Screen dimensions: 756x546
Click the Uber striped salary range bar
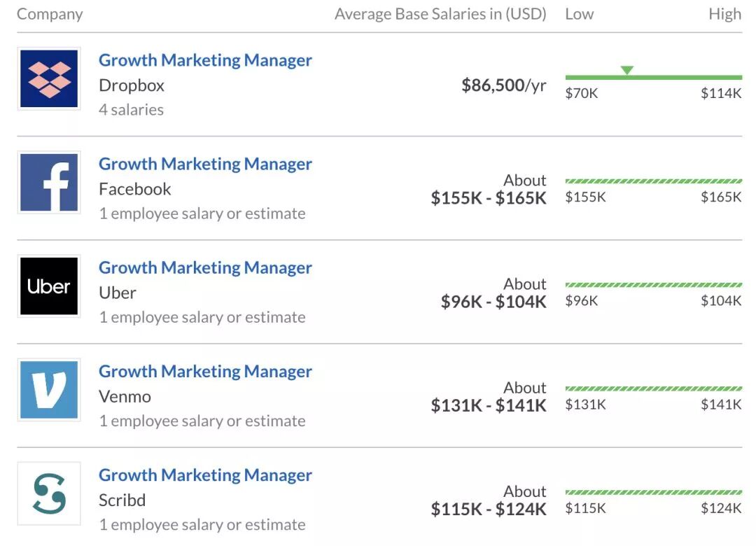pos(653,285)
